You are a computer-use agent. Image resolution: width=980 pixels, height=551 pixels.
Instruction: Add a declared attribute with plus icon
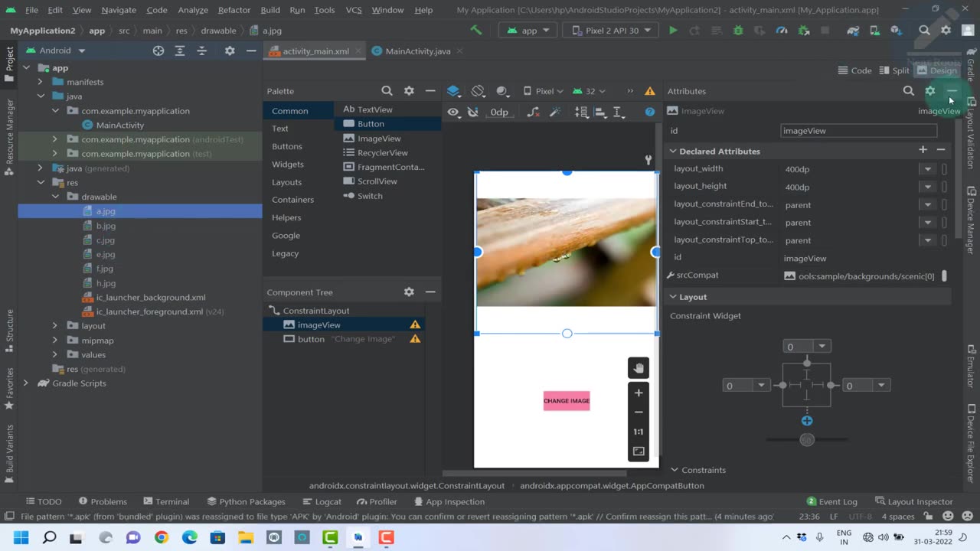click(x=923, y=150)
